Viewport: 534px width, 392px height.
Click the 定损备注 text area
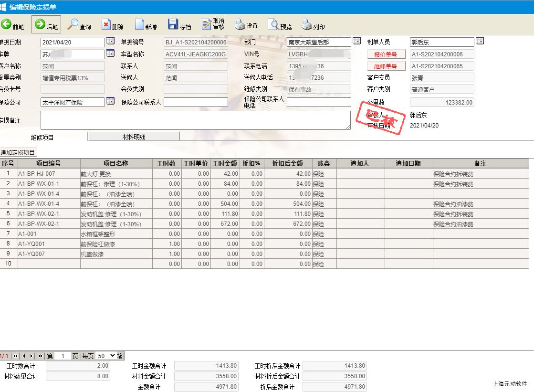click(195, 120)
